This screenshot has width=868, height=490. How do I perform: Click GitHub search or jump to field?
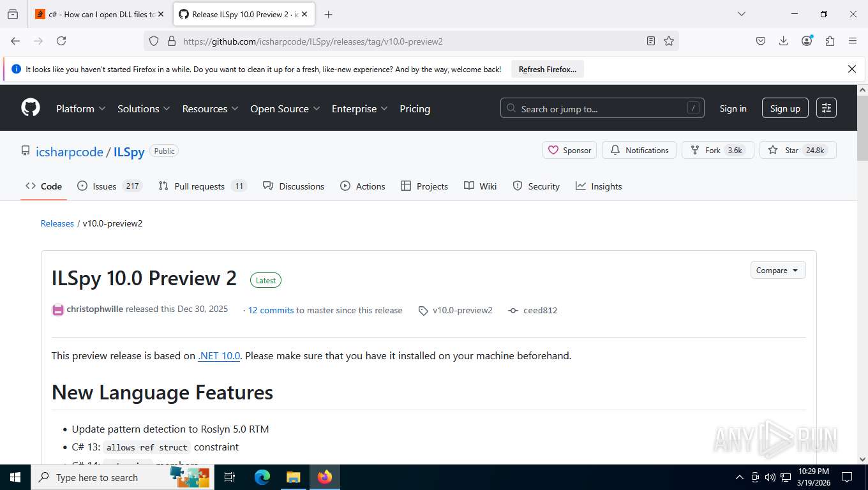[602, 108]
